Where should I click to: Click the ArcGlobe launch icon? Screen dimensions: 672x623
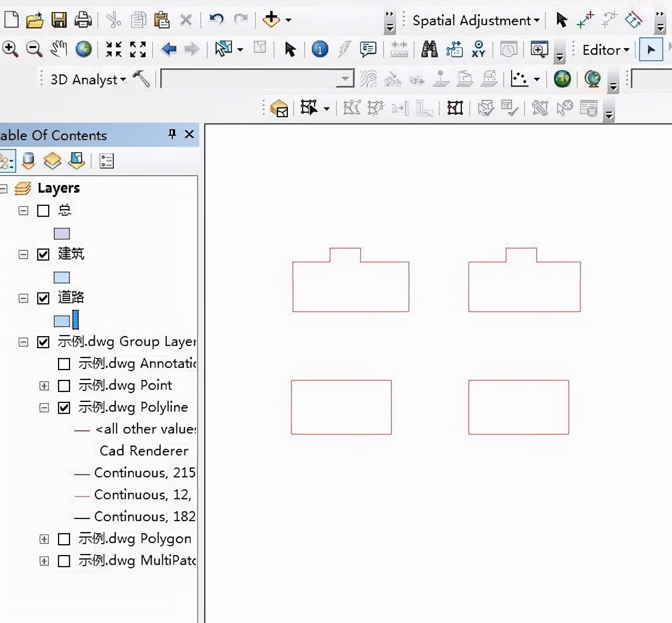point(592,79)
